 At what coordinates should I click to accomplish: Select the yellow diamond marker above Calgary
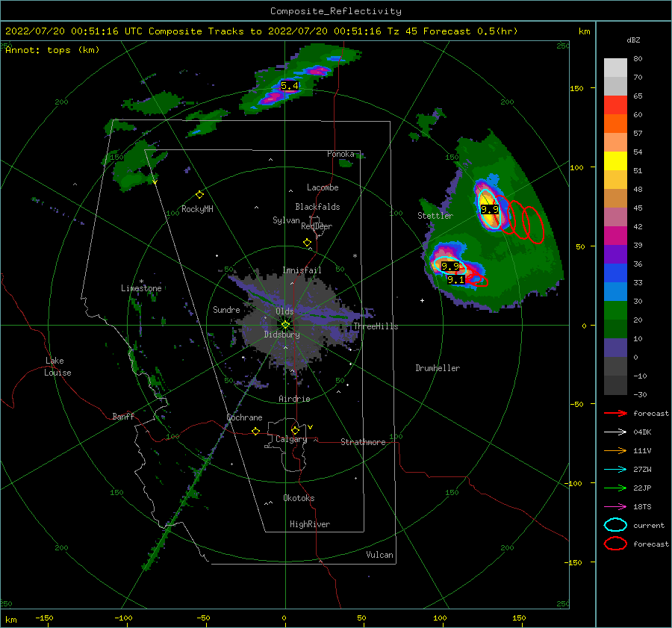tap(295, 430)
